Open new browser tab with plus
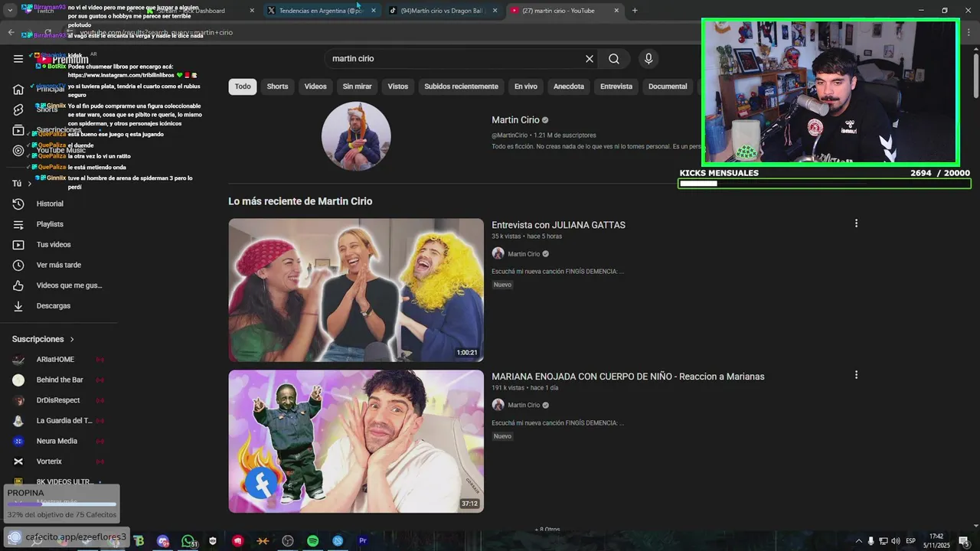Screen dimensions: 980x551 click(635, 11)
